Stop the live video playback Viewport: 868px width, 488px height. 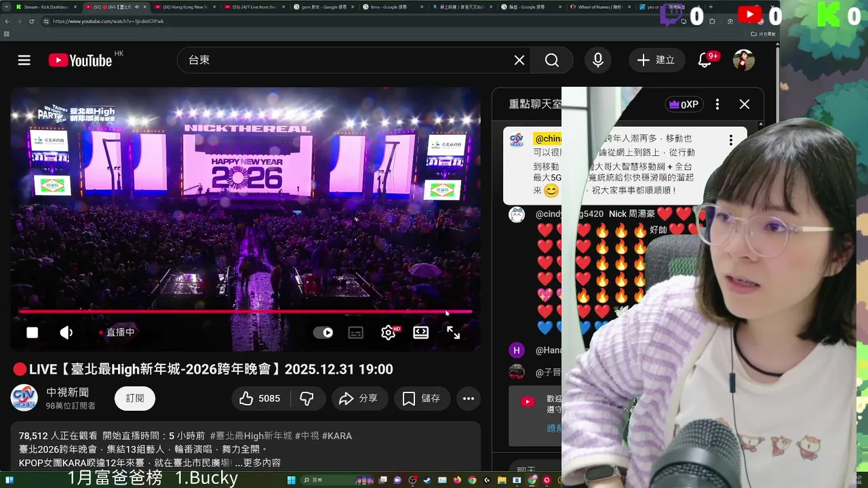pos(32,332)
